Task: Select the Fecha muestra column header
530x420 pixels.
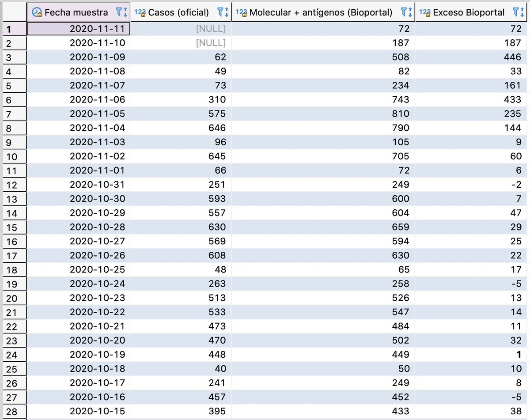Action: pos(79,13)
